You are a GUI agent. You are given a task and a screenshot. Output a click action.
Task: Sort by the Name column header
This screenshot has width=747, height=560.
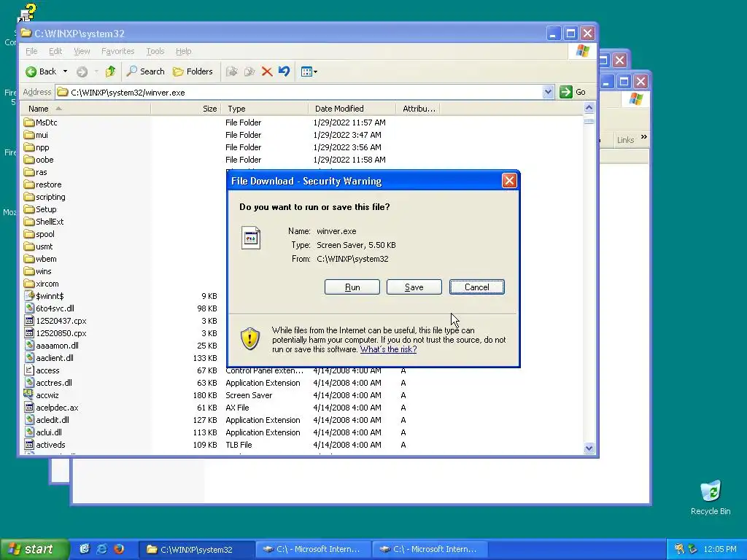(x=86, y=109)
